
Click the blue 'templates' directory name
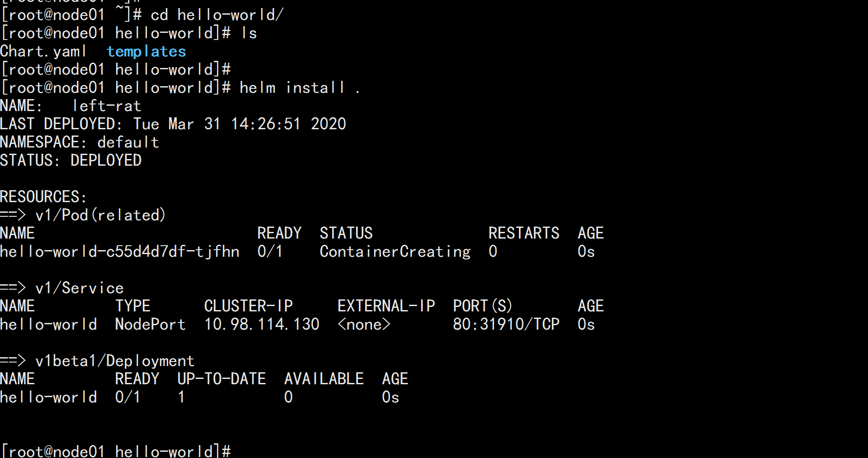pos(146,52)
